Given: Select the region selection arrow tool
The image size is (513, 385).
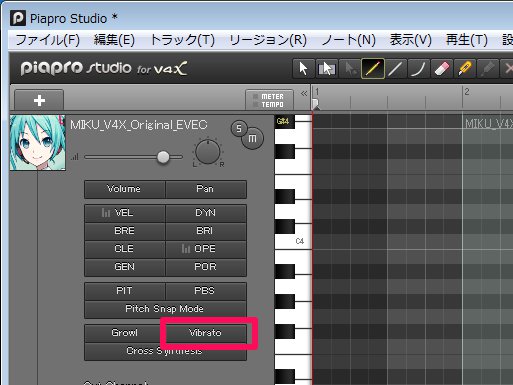Looking at the screenshot, I should pos(326,69).
